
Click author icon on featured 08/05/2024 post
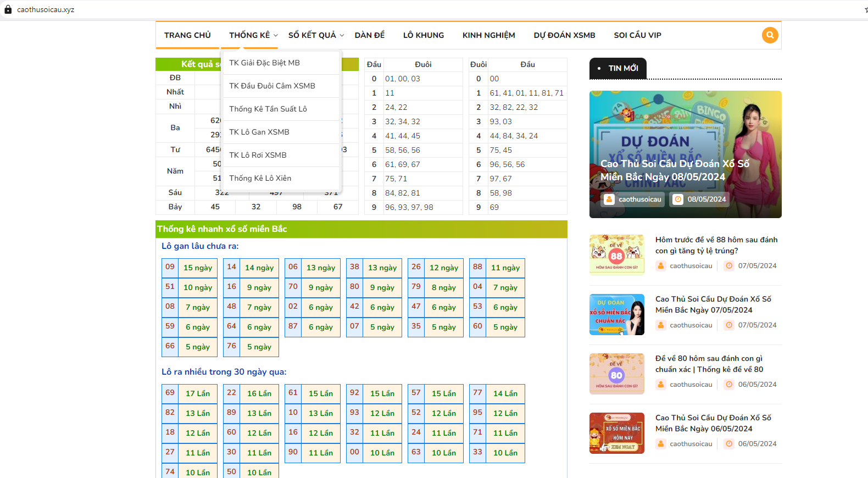click(x=609, y=199)
